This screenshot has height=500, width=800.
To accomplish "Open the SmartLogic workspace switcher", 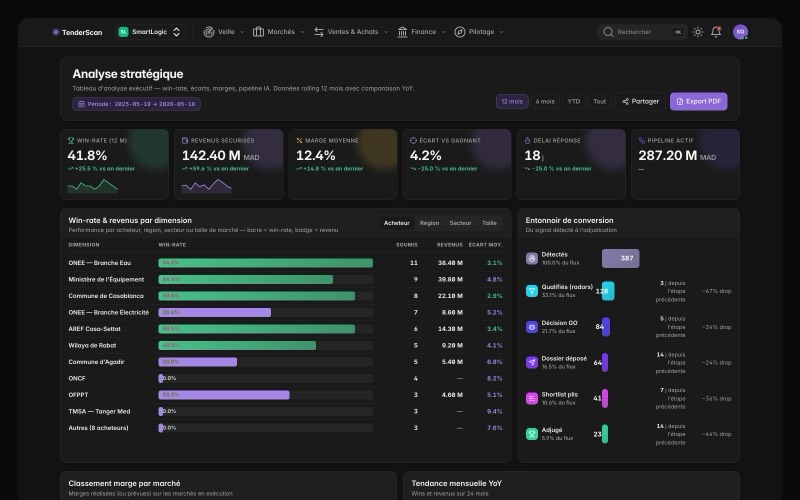I will [150, 32].
